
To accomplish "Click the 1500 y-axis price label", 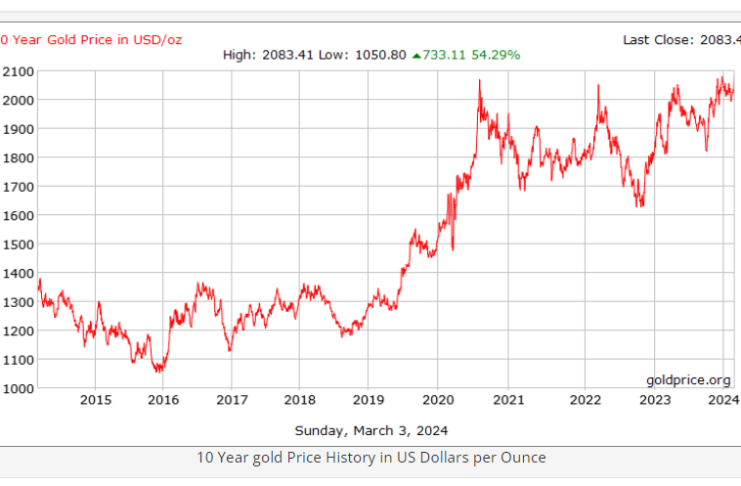I will [x=18, y=244].
